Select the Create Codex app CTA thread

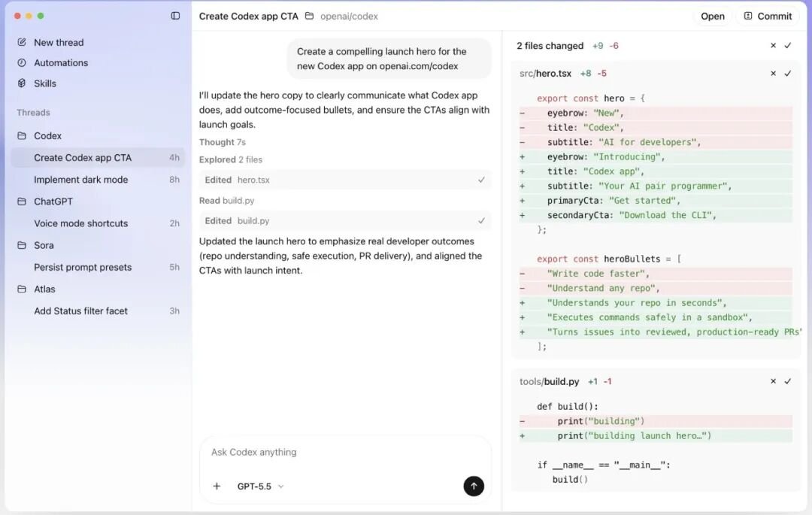98,157
